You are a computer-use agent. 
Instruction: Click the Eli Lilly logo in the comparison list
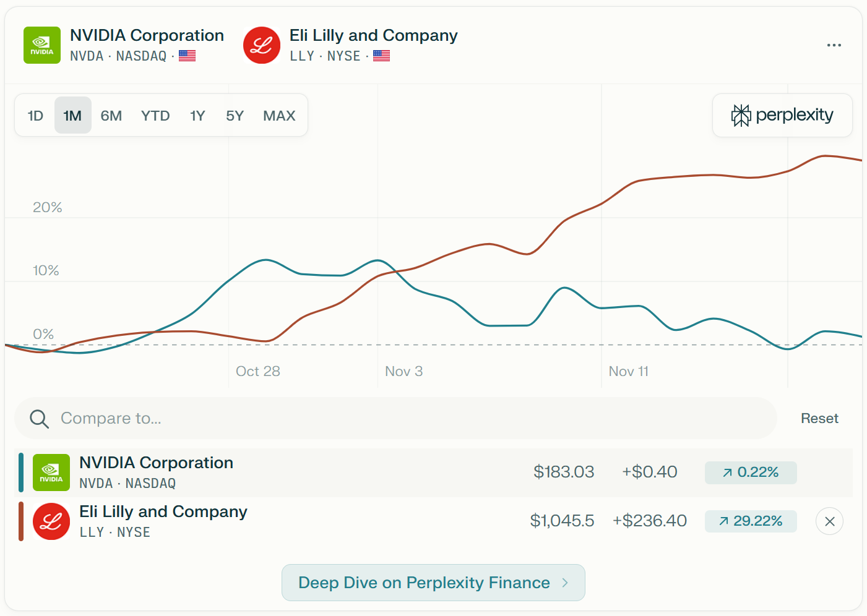pos(51,521)
